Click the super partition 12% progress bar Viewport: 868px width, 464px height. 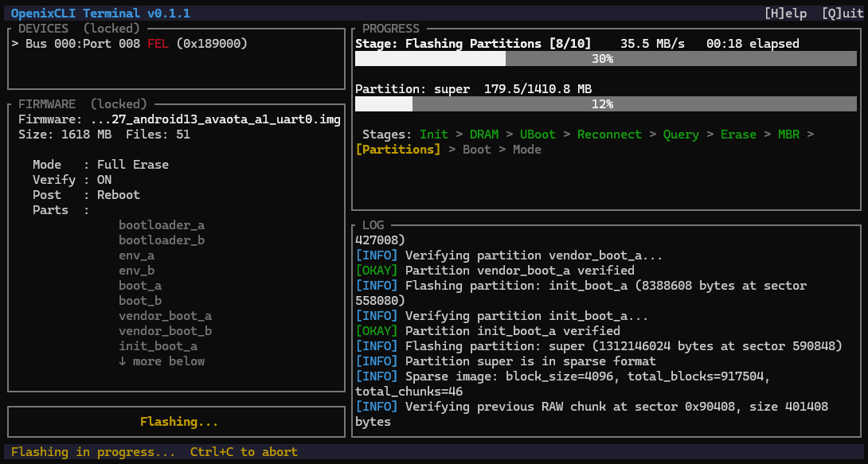pos(605,104)
